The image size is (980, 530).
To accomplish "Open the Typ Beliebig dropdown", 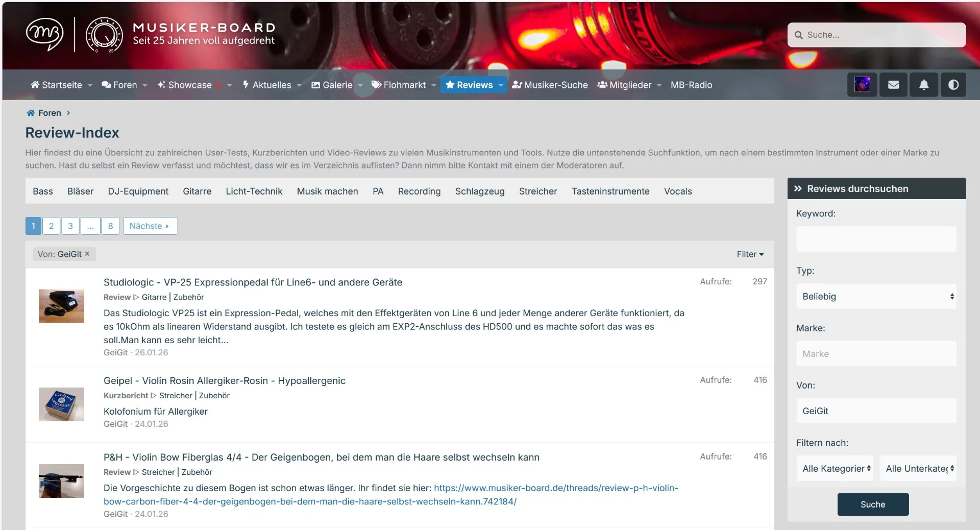I will (x=876, y=296).
